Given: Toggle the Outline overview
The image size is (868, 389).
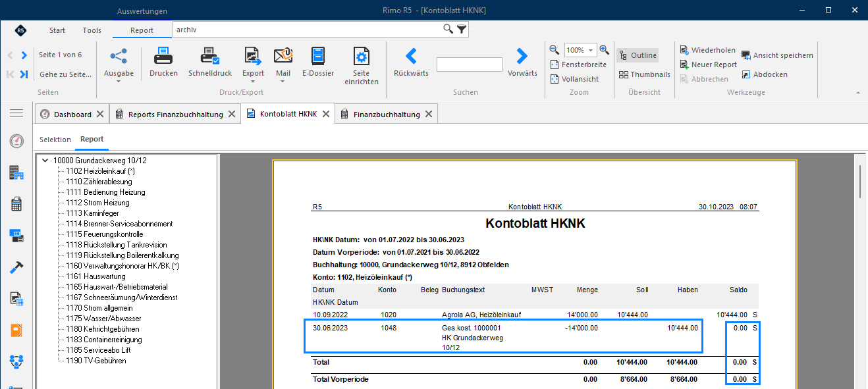Looking at the screenshot, I should point(637,55).
